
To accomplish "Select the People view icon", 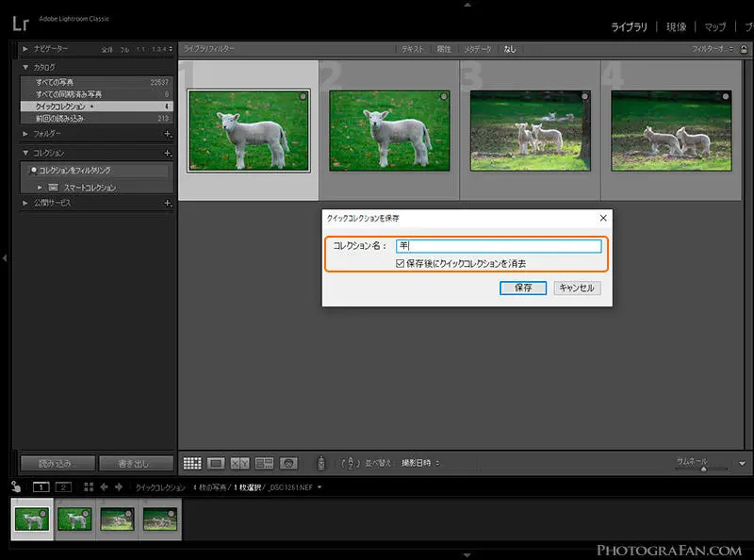I will point(288,462).
